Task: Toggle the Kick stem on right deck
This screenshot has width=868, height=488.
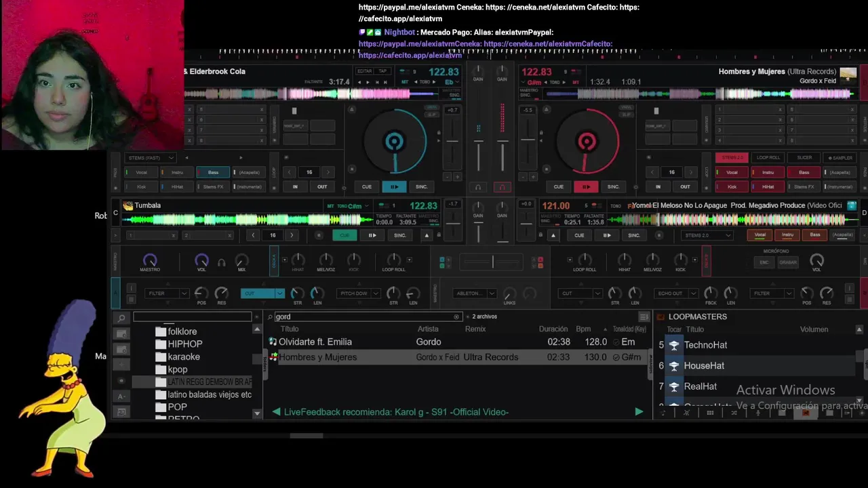Action: (732, 186)
